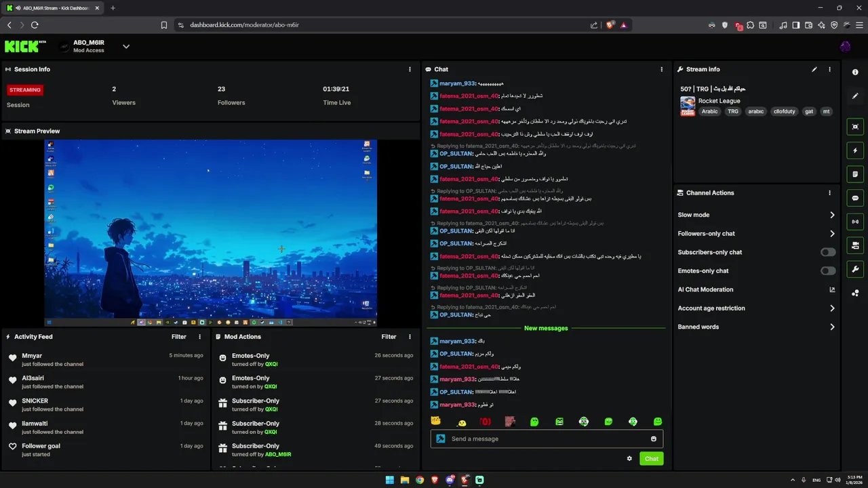Image resolution: width=868 pixels, height=488 pixels.
Task: Click username ABO_M6IR in Mod Actions list
Action: tap(278, 454)
